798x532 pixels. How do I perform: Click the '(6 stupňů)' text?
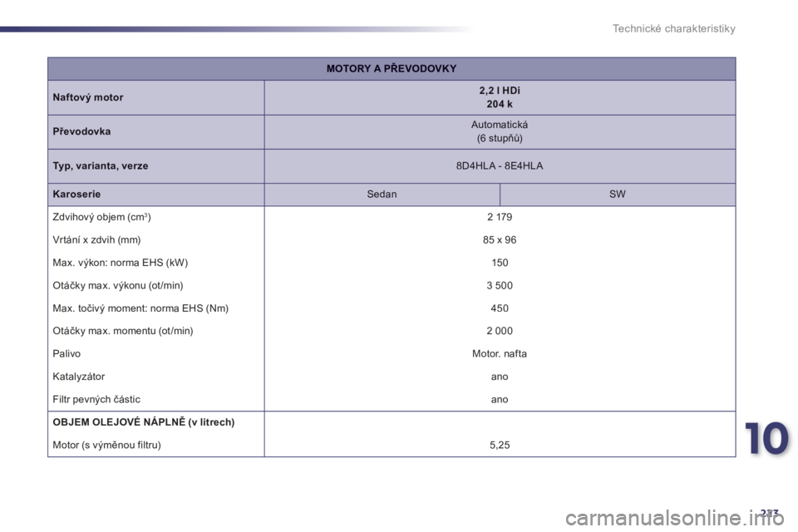(500, 139)
